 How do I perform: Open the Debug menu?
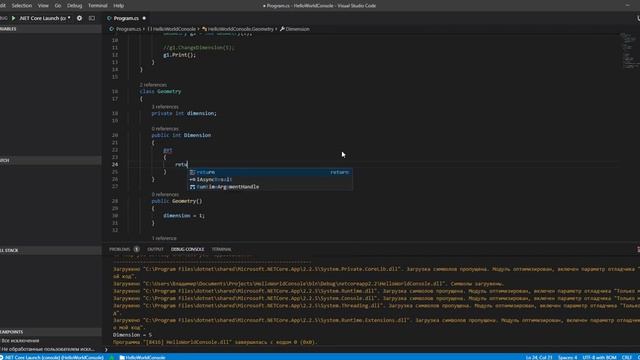pyautogui.click(x=74, y=6)
